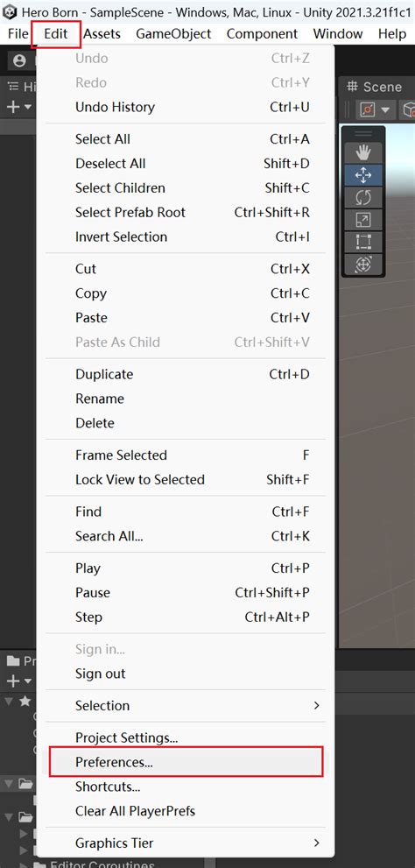This screenshot has width=415, height=868.
Task: Select the Scale tool
Action: click(x=363, y=220)
